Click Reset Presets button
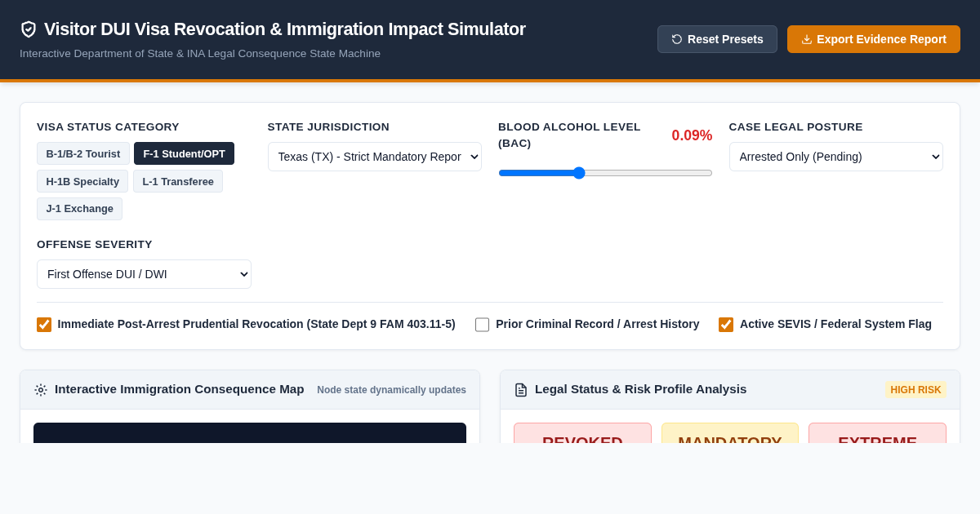The image size is (980, 514). pyautogui.click(x=717, y=39)
